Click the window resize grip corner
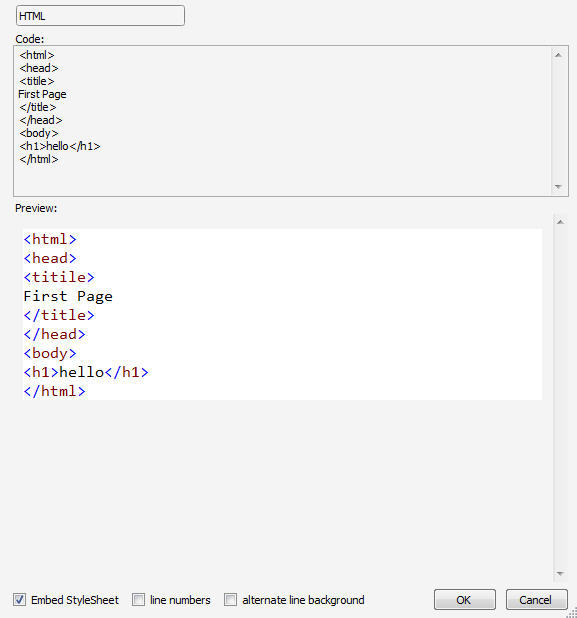 [x=572, y=613]
